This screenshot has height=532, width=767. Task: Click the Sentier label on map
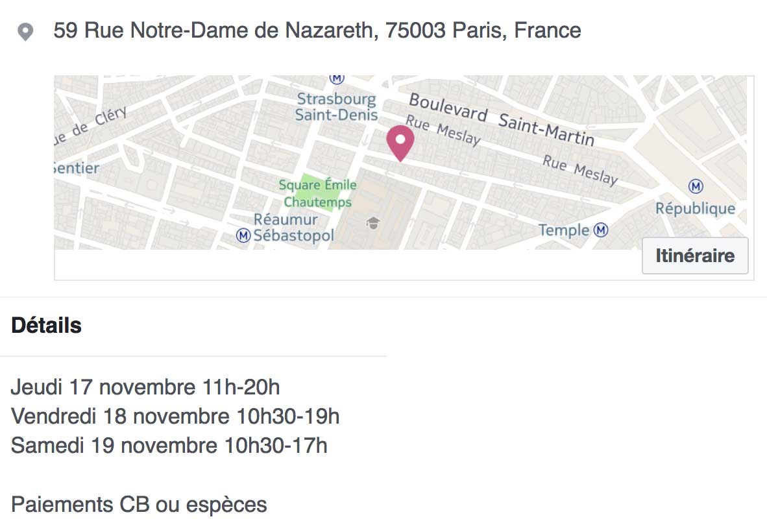(x=77, y=168)
